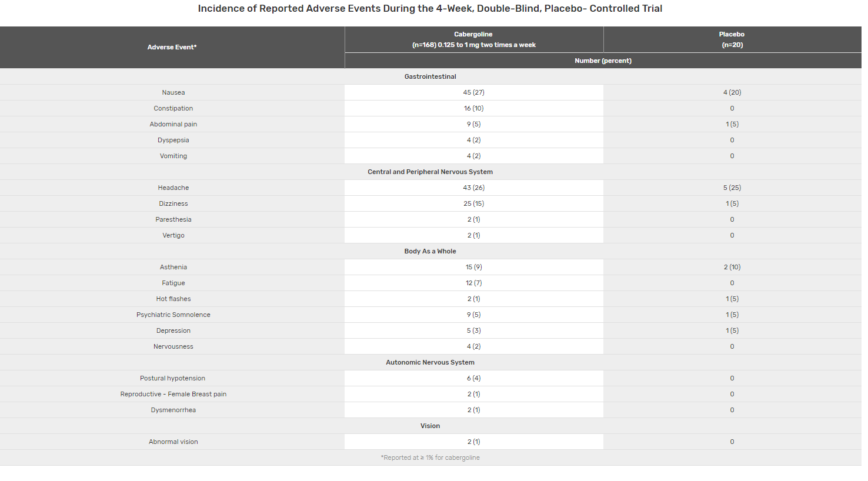868x481 pixels.
Task: Click the Headache cabergoline value '43 (26)'
Action: tap(474, 188)
